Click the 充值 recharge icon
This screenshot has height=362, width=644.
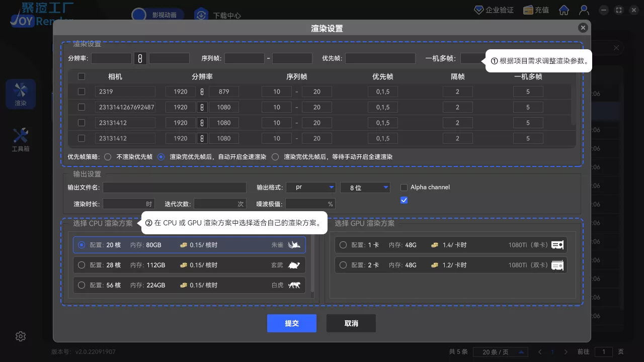coord(528,10)
